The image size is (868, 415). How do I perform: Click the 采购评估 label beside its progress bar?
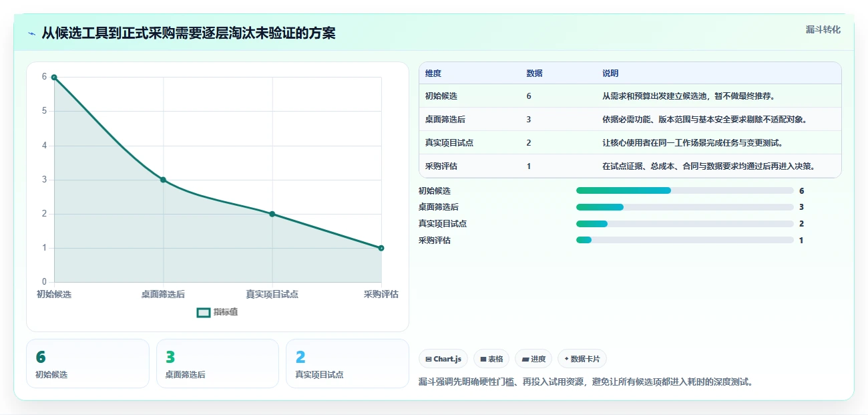point(435,241)
